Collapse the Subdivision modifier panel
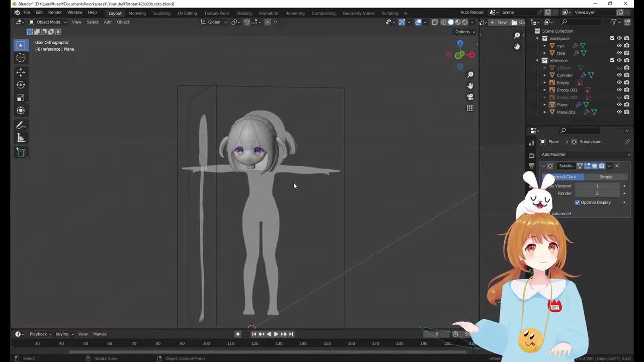This screenshot has width=644, height=362. [543, 166]
